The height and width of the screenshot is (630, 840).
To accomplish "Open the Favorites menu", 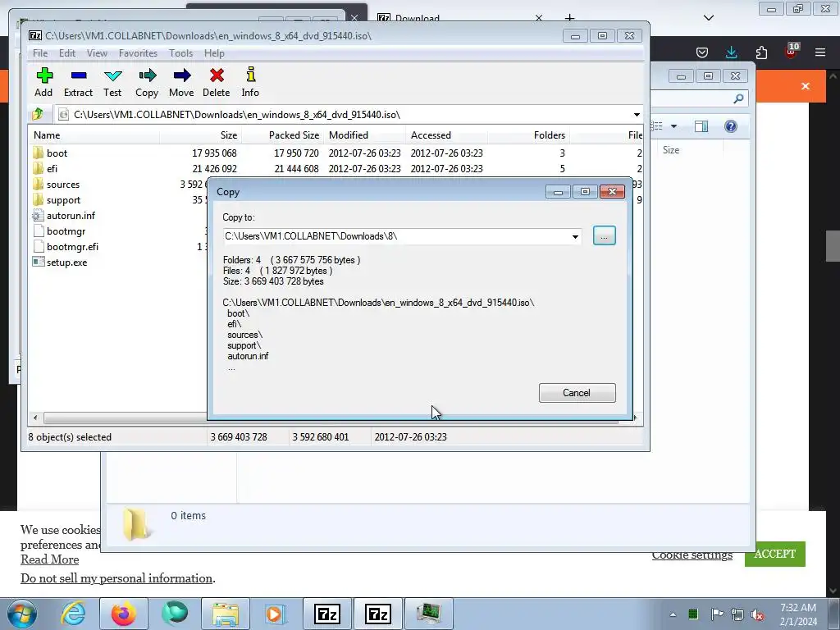I will coord(138,53).
